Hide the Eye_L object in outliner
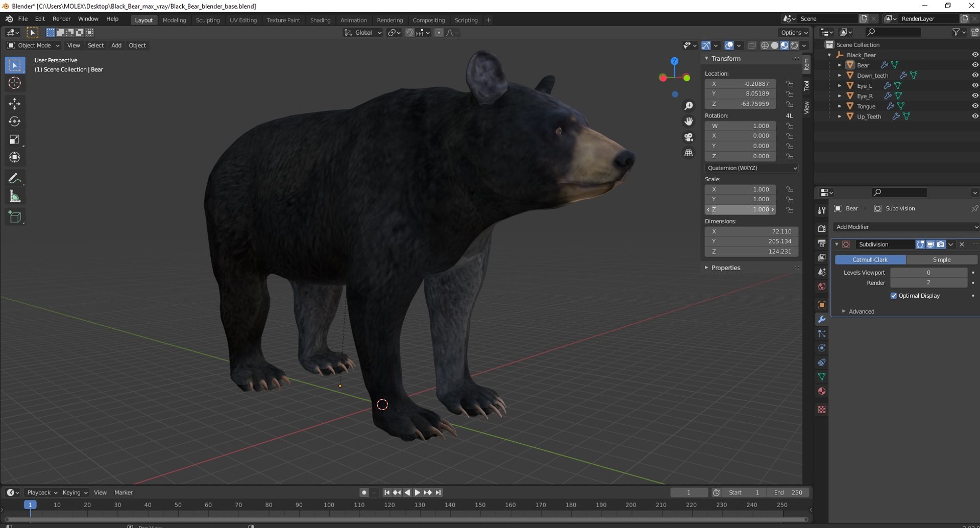Image resolution: width=980 pixels, height=528 pixels. pyautogui.click(x=975, y=86)
